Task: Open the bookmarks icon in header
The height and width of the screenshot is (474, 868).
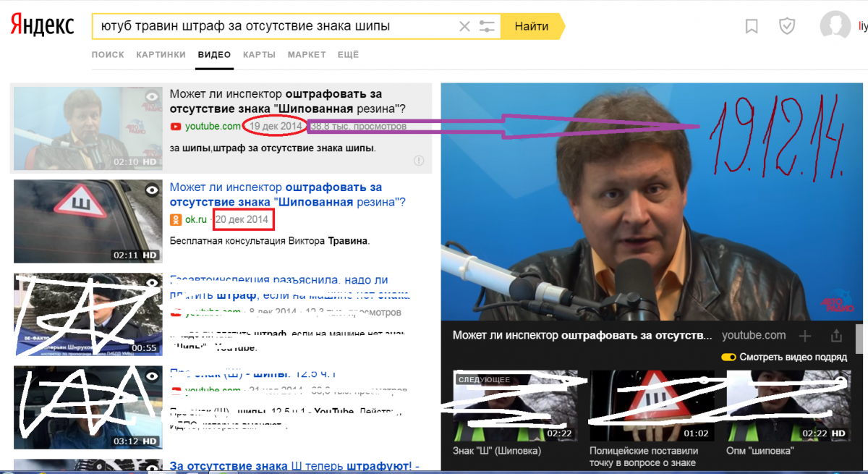Action: point(752,27)
